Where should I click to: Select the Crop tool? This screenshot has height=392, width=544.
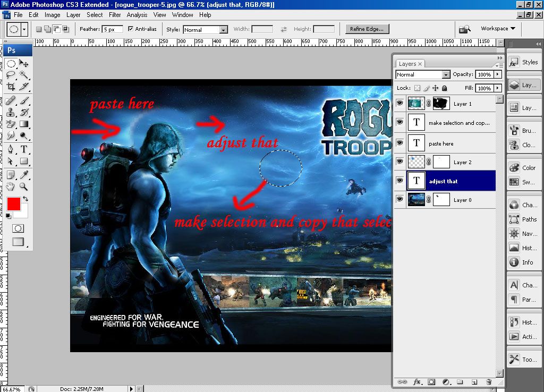click(x=11, y=87)
